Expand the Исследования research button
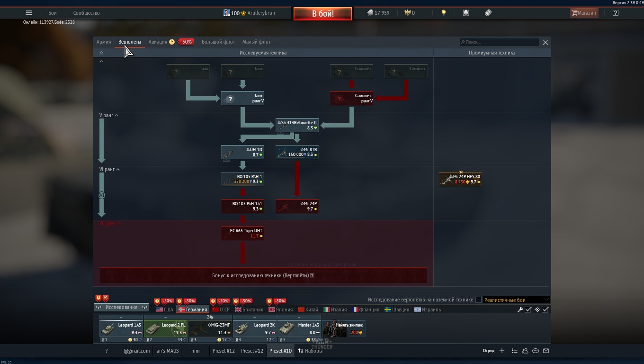The width and height of the screenshot is (644, 364). click(x=121, y=307)
